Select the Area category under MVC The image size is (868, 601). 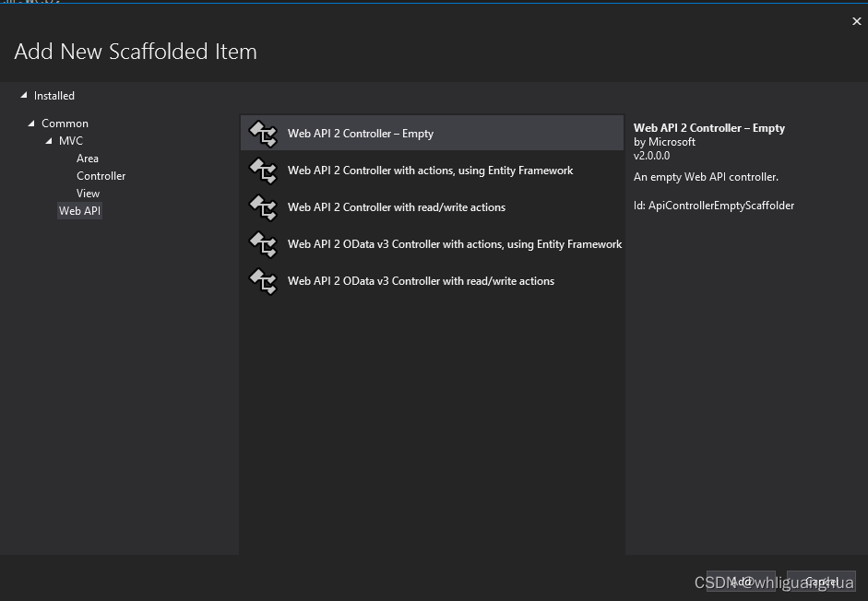coord(88,159)
